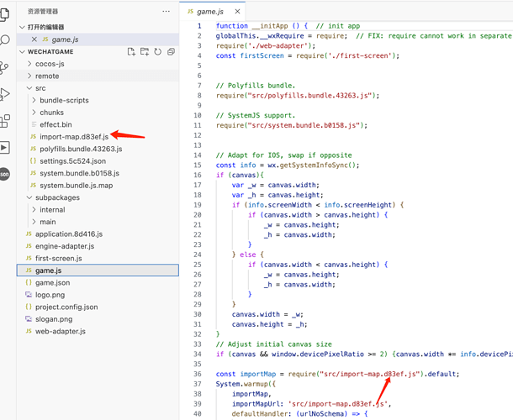The width and height of the screenshot is (513, 420).
Task: Click '// Adjust initial canvas size' comment
Action: pyautogui.click(x=273, y=344)
